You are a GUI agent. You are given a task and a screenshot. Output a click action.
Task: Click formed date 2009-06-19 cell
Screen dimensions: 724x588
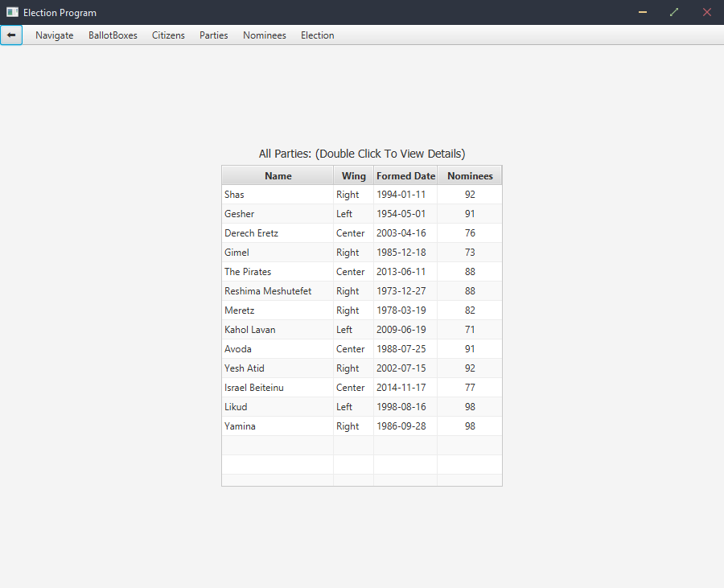pos(405,330)
